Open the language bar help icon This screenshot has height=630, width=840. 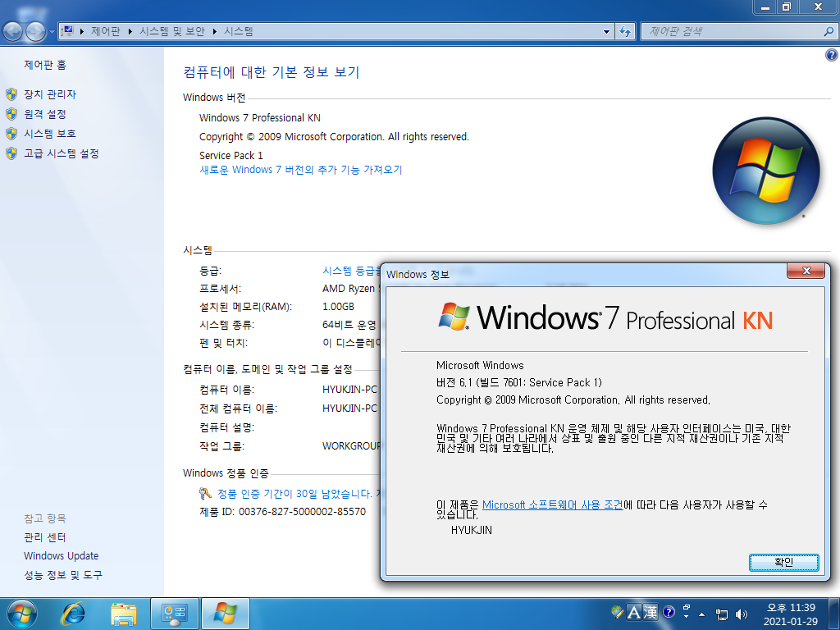point(669,612)
